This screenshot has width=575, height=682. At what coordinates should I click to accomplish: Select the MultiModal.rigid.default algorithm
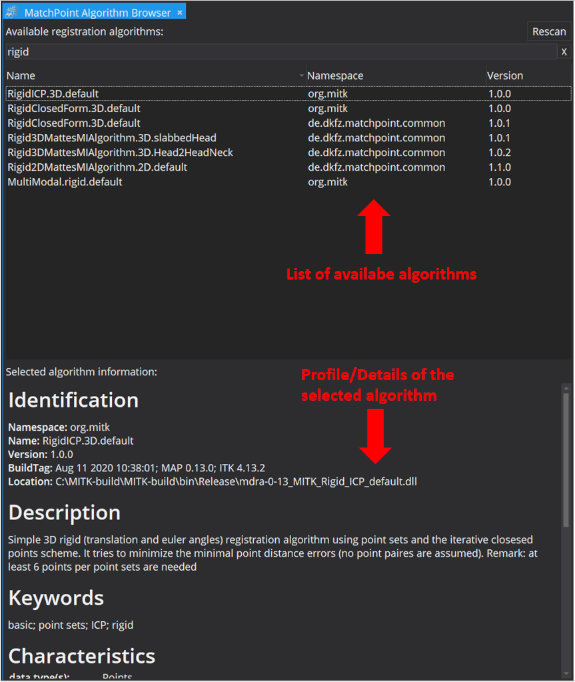(288, 182)
